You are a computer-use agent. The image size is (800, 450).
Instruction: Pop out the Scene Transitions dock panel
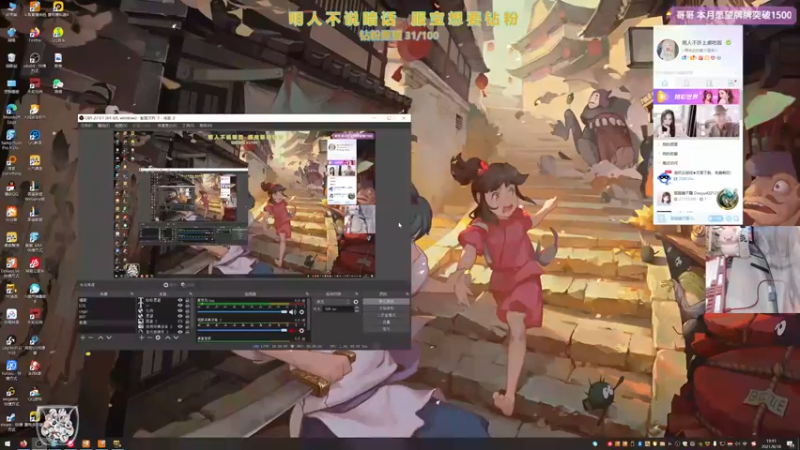357,294
